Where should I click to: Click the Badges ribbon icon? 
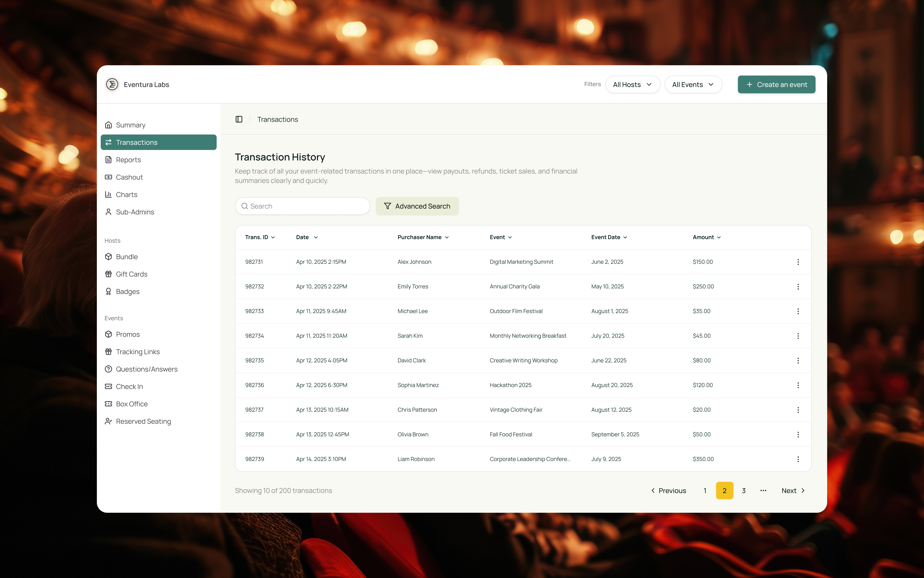point(108,291)
